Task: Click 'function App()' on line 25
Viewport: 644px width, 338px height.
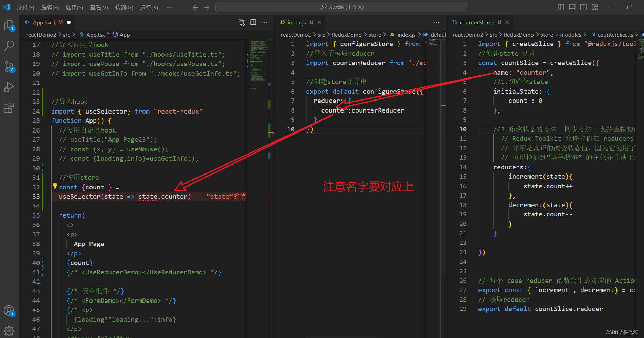Action: click(77, 121)
